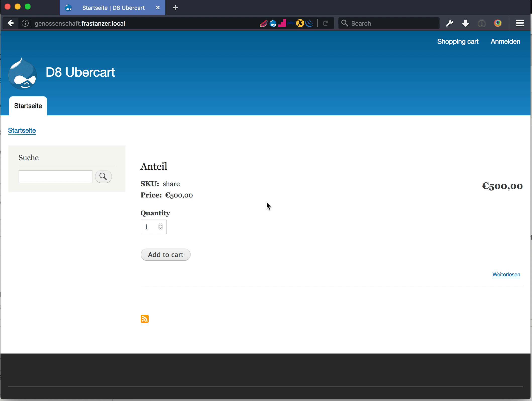
Task: Click the Drupal drop bookmark icon
Action: point(273,23)
